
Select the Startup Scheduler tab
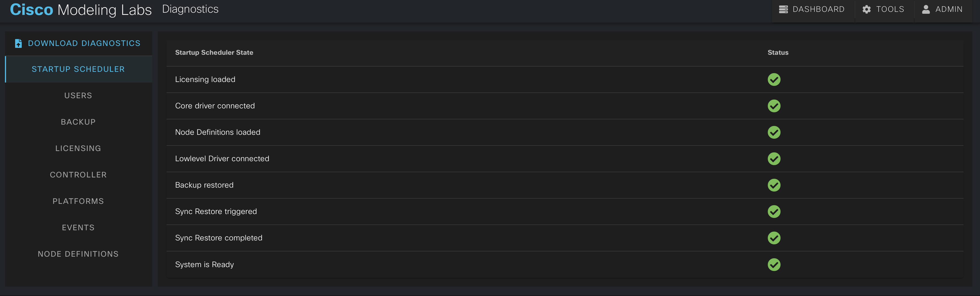tap(78, 69)
